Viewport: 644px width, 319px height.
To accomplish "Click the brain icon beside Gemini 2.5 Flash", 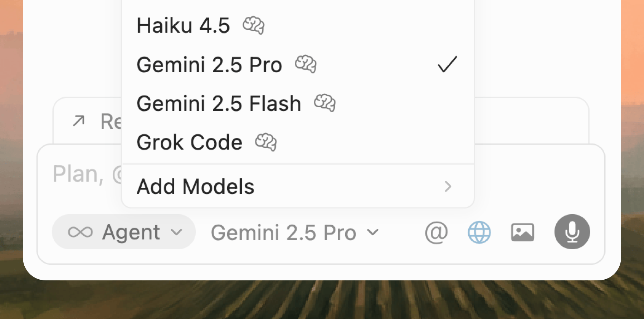I will pos(325,103).
